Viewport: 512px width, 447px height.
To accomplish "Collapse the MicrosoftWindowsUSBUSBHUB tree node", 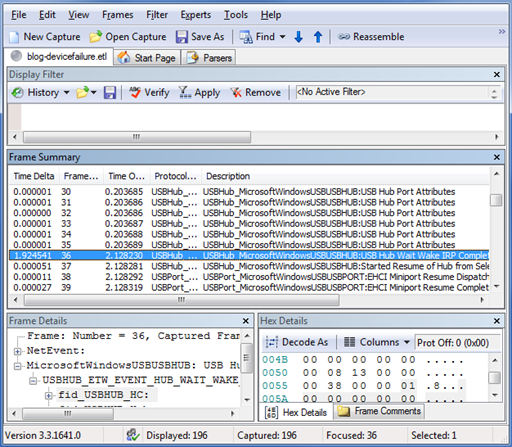I will tap(18, 366).
